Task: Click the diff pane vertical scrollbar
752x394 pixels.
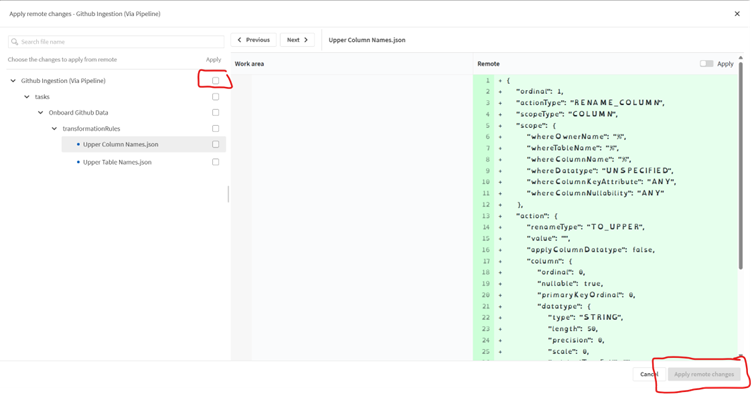Action: (740, 165)
